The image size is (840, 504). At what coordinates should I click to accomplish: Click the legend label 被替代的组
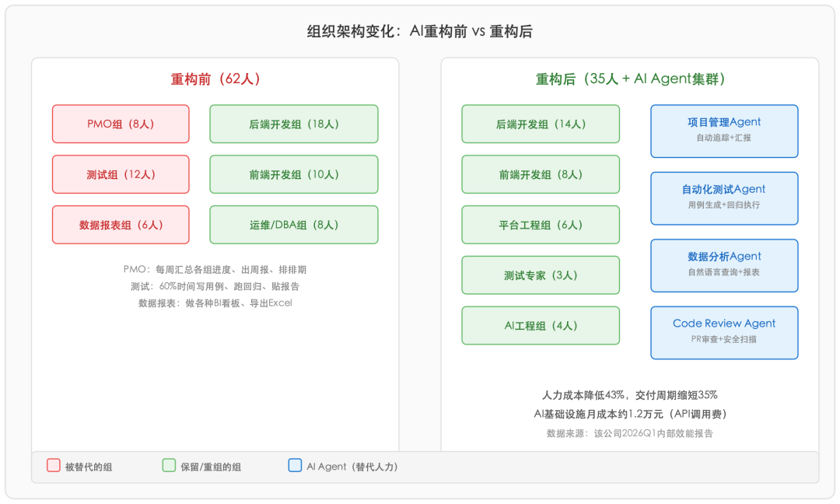coord(89,467)
